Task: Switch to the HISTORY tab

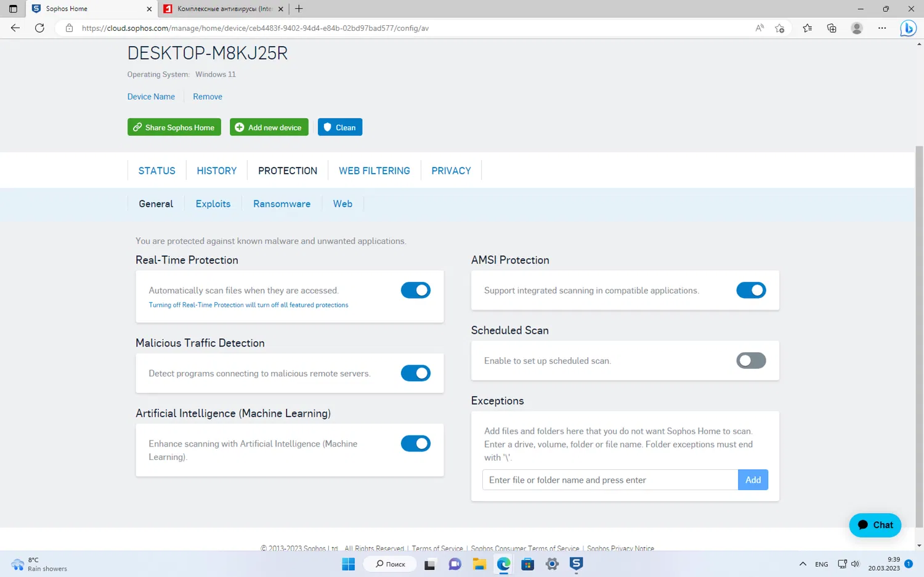Action: pyautogui.click(x=217, y=171)
